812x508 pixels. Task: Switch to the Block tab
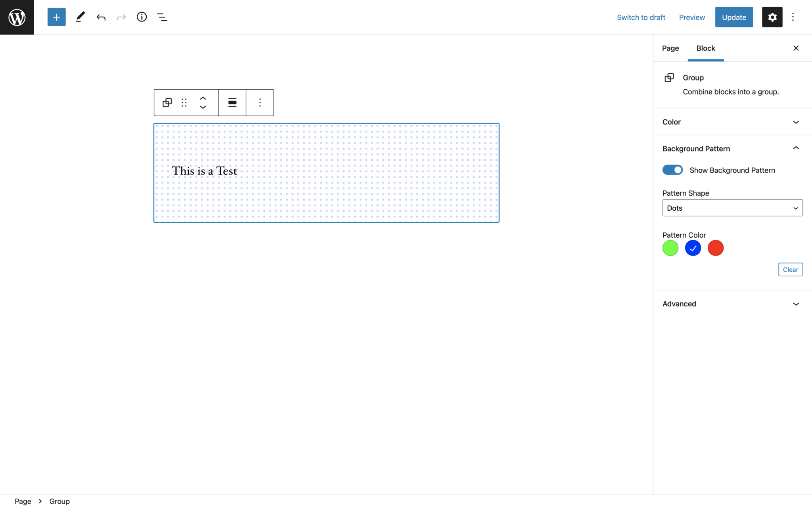tap(706, 48)
